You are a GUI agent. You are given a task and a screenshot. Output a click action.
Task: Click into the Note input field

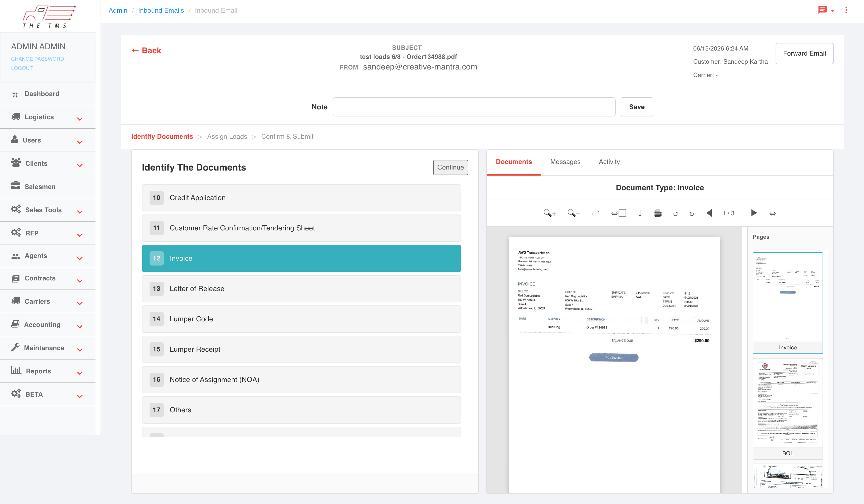tap(474, 107)
